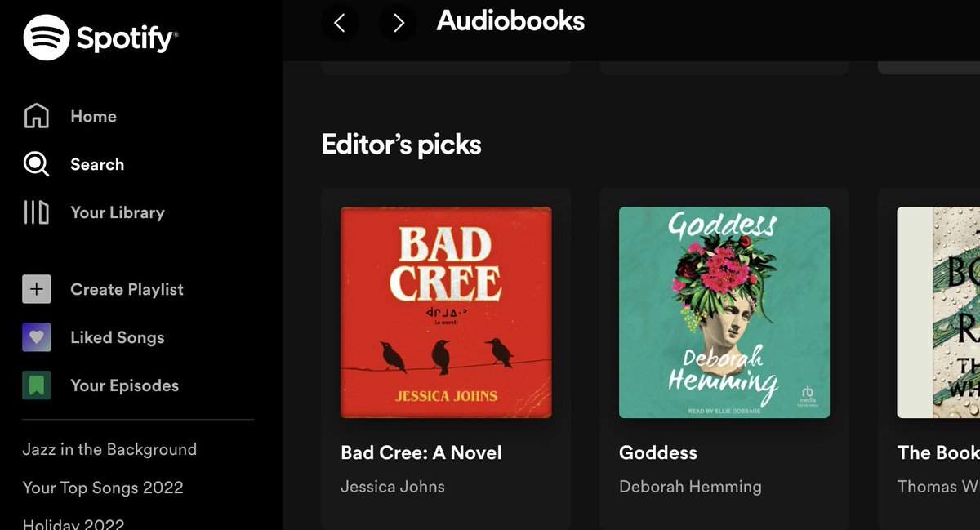Open Your Library via its shelf icon
The width and height of the screenshot is (980, 530).
pos(36,212)
